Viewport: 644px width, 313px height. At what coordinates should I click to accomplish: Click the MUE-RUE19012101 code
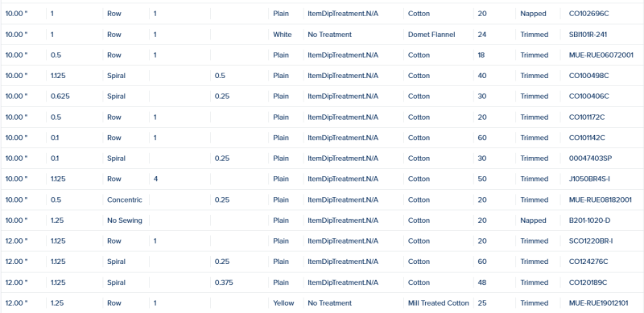601,303
